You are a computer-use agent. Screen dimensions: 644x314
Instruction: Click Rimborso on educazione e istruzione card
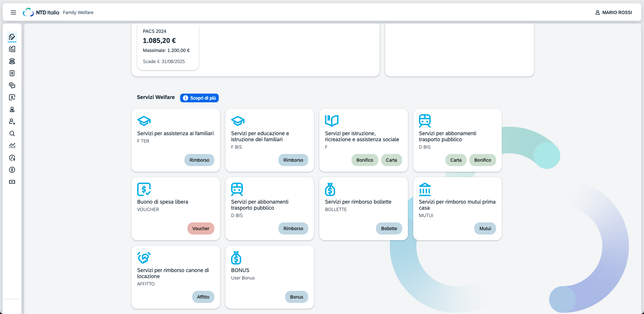[x=293, y=160]
